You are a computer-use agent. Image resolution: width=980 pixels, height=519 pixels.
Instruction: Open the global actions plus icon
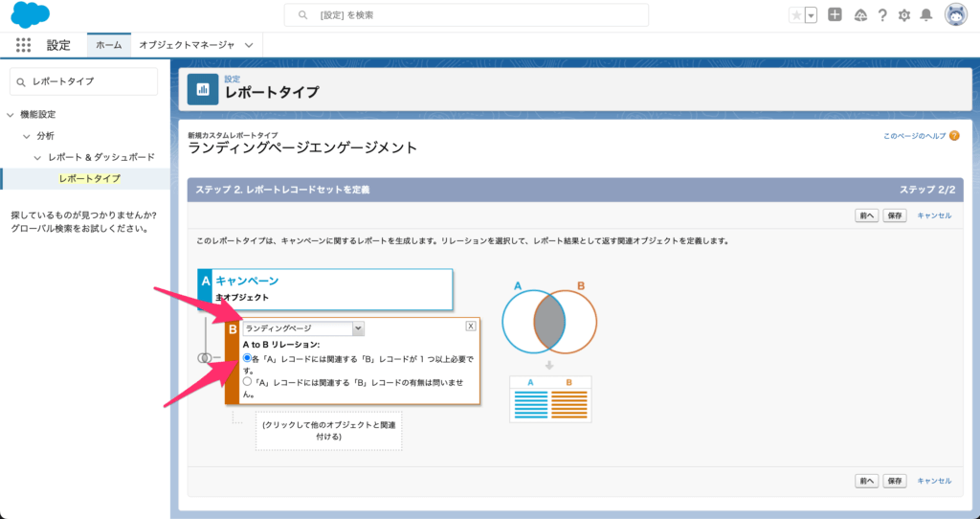pyautogui.click(x=835, y=15)
